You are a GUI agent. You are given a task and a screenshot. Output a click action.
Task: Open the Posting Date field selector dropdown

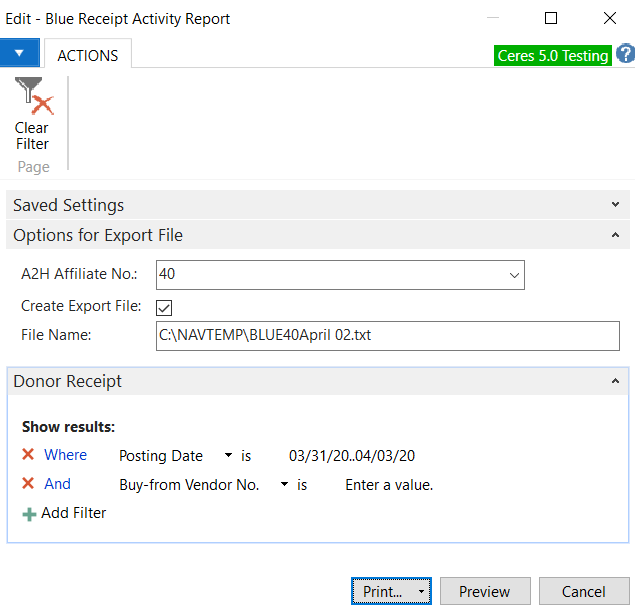[229, 456]
